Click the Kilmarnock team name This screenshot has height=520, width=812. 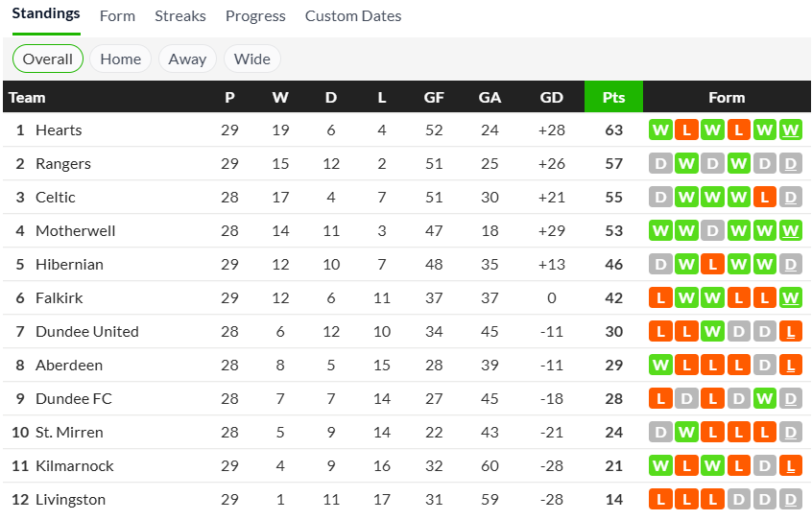pyautogui.click(x=75, y=466)
